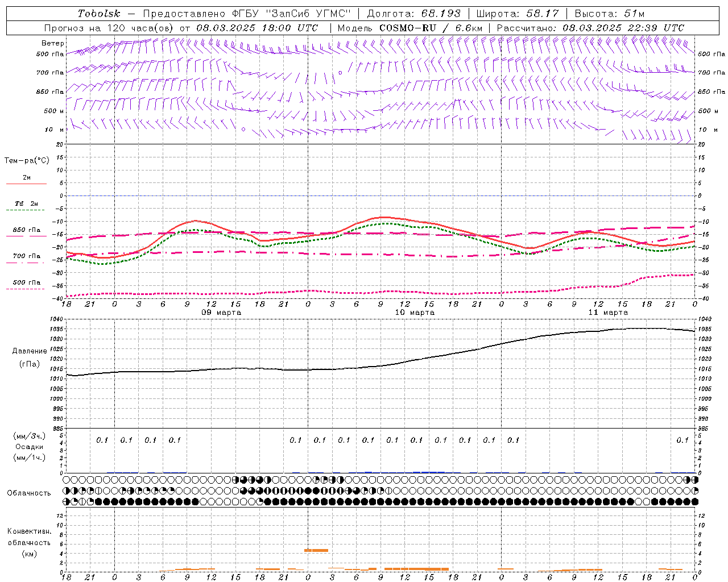Click the 500 м wind level label on left axis
This screenshot has width=728, height=582.
click(x=54, y=111)
